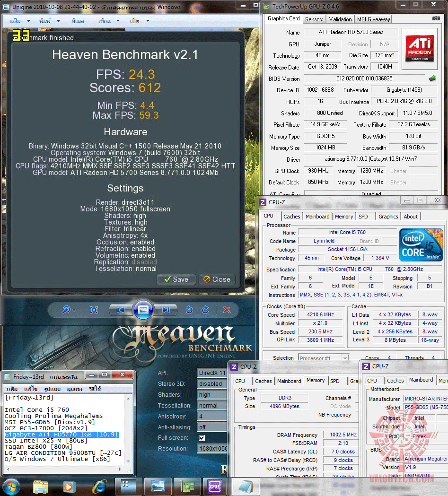The width and height of the screenshot is (448, 496).
Task: Click the GPU-Z camera screenshot icon
Action: point(436,18)
